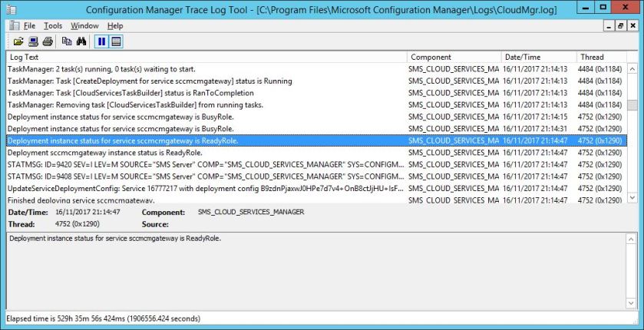The image size is (644, 330).
Task: Select the BusyRole row at 21:14:31
Action: [317, 128]
